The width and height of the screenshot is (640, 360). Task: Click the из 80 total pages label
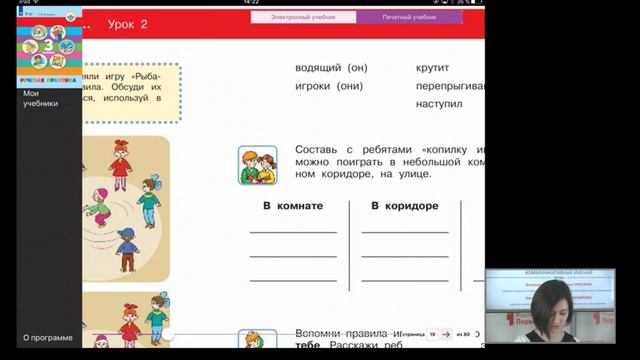(463, 334)
